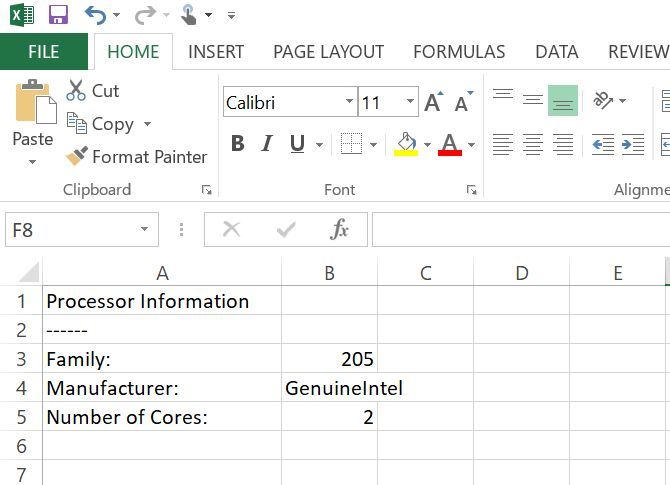
Task: Click the Increase Font Size icon
Action: pyautogui.click(x=433, y=102)
